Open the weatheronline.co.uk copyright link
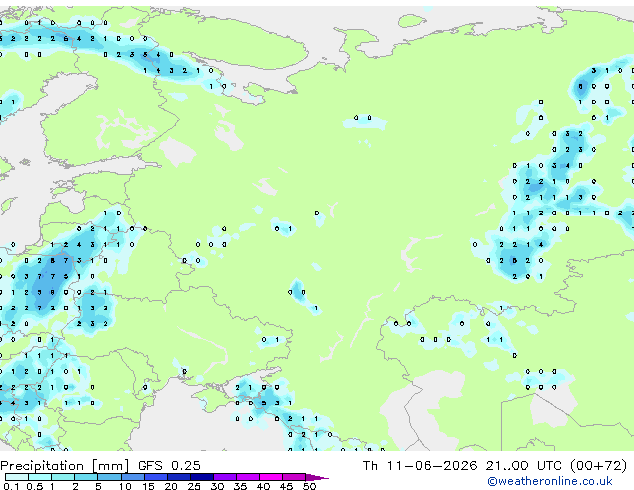This screenshot has width=634, height=490. pyautogui.click(x=549, y=481)
